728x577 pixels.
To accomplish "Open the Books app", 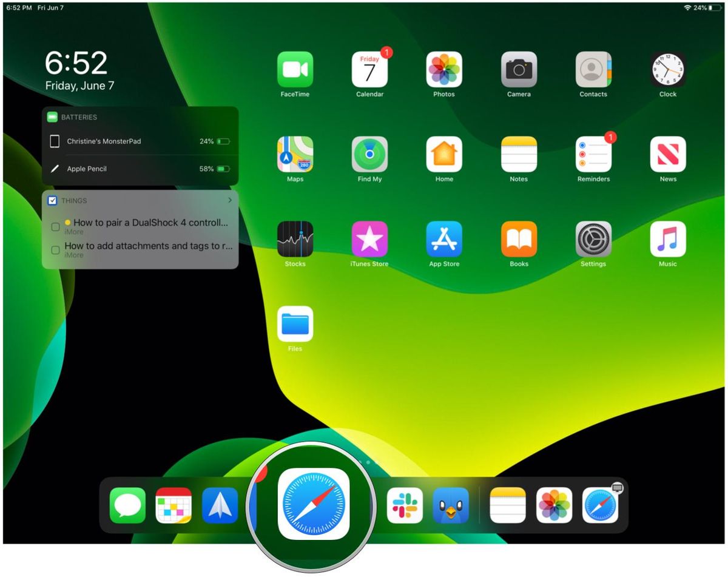I will tap(519, 240).
